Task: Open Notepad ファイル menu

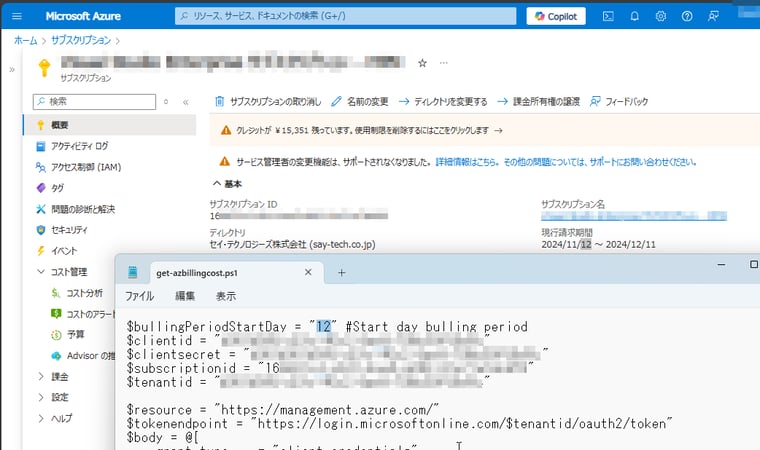Action: pyautogui.click(x=140, y=296)
